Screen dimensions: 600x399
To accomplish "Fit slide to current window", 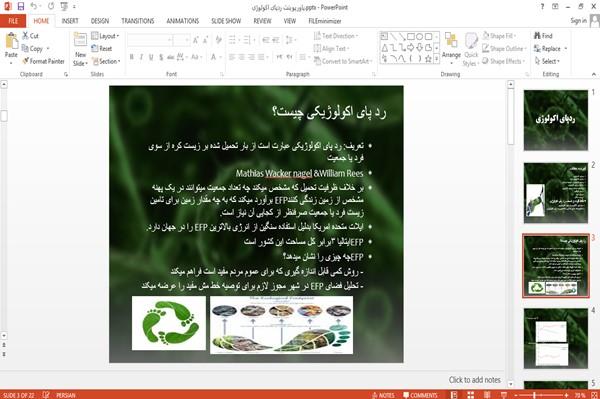I will [594, 395].
